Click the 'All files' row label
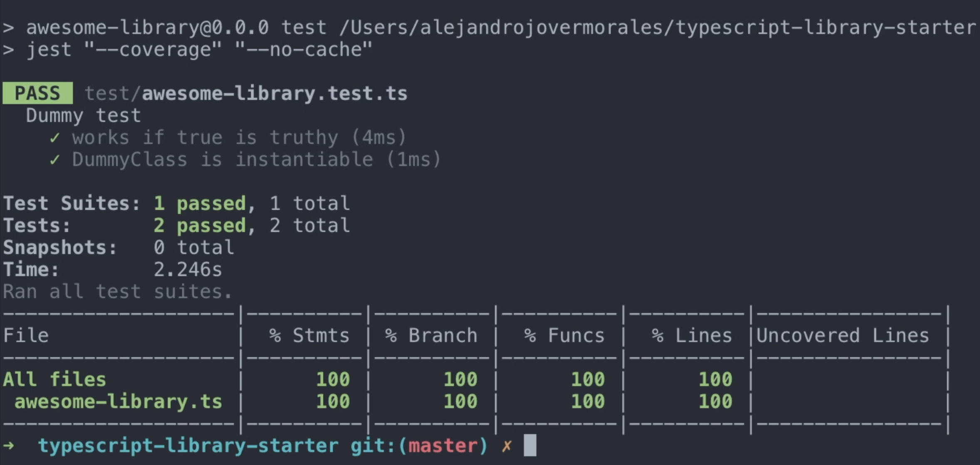980x465 pixels. click(x=54, y=379)
